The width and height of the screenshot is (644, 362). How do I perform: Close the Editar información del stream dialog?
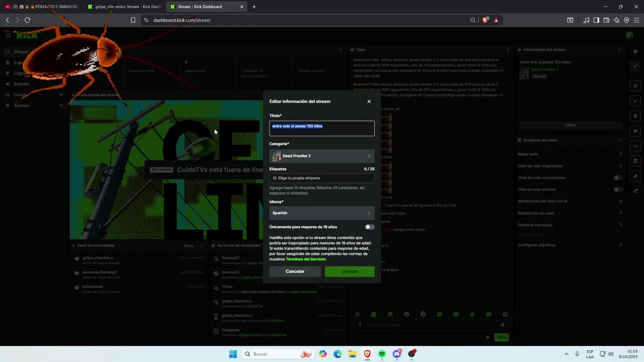[369, 102]
